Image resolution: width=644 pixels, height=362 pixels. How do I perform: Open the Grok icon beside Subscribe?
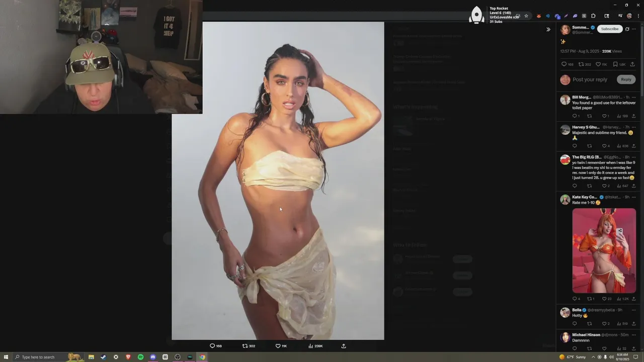[x=627, y=29]
